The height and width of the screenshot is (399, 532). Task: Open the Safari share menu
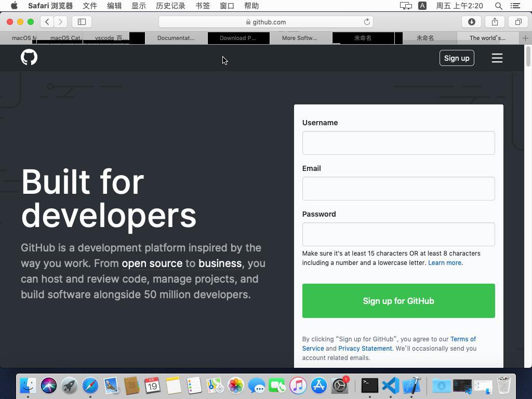(495, 22)
